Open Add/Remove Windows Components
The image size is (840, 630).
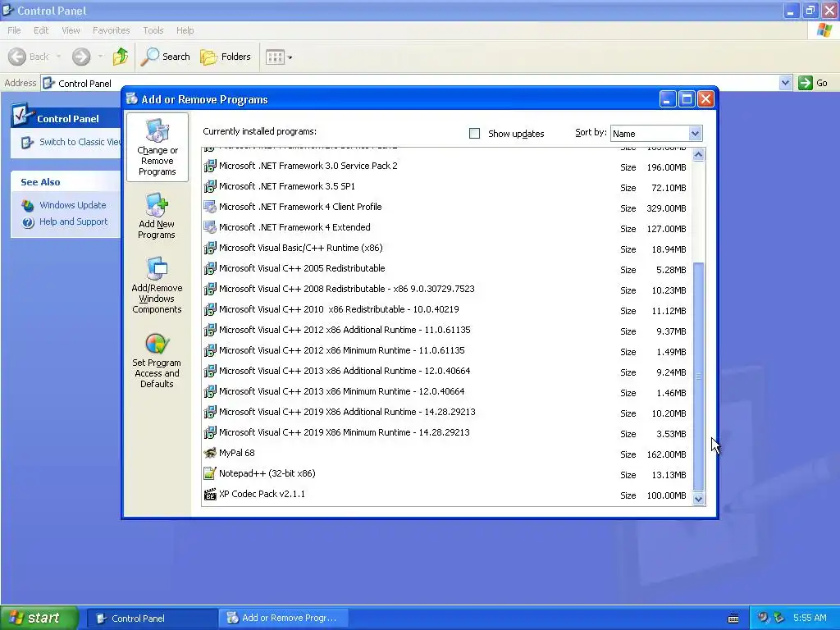(157, 285)
